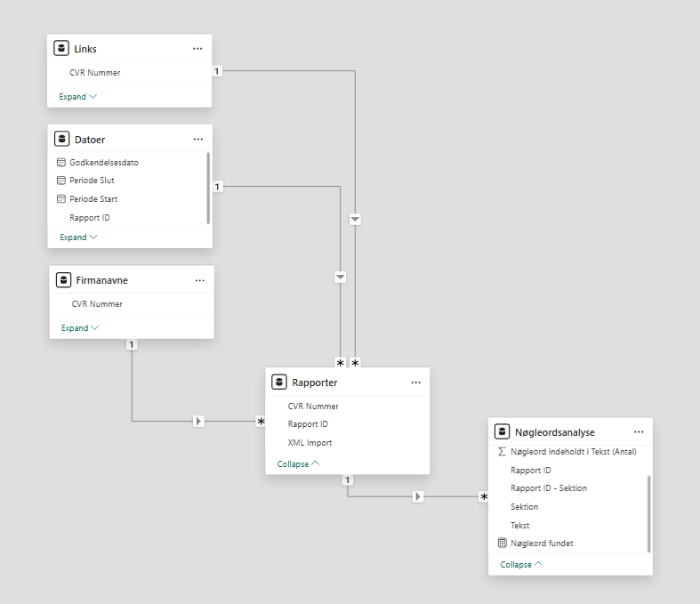Select the Datoer to Rapporter relationship arrow
The width and height of the screenshot is (700, 604).
click(x=340, y=278)
